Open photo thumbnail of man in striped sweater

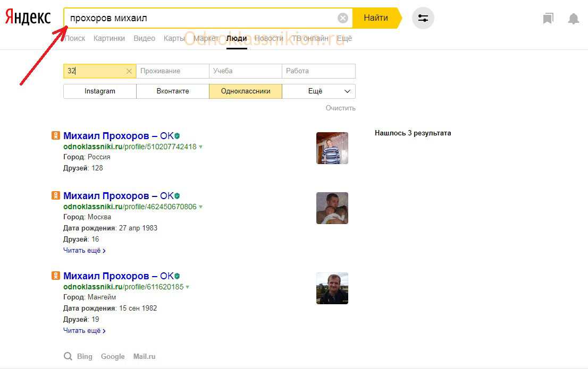332,148
